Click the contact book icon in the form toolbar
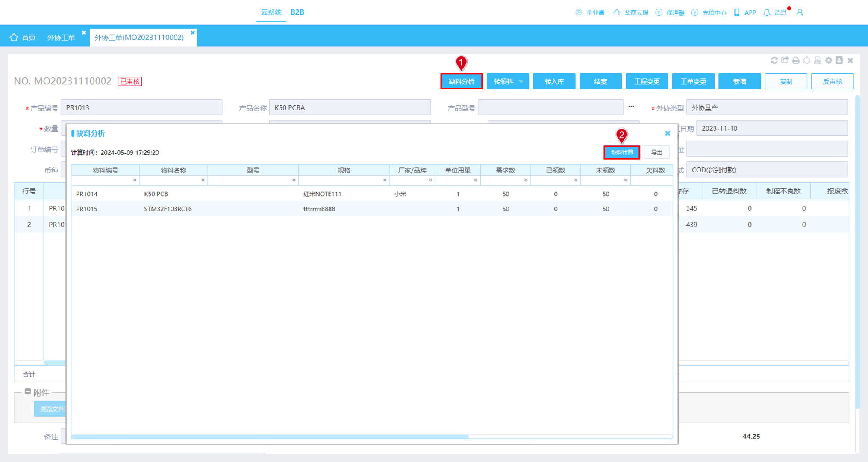 [x=839, y=60]
